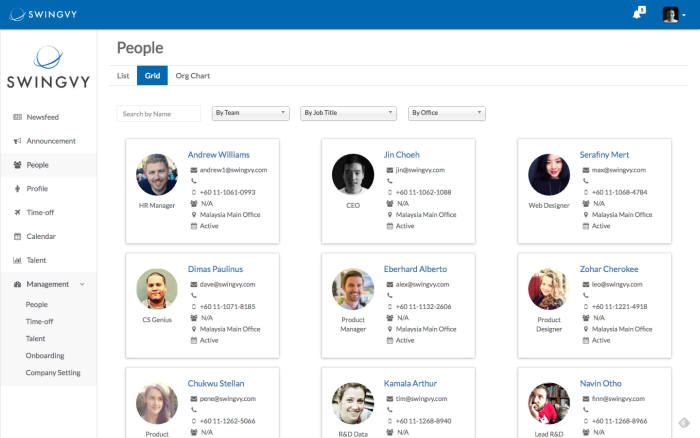This screenshot has width=700, height=438.
Task: Open Calendar from sidebar
Action: click(41, 236)
